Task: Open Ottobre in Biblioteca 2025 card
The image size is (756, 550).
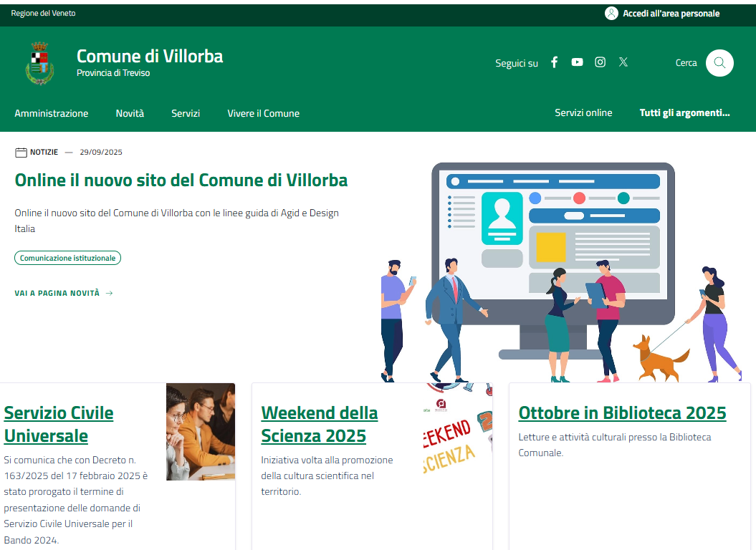Action: click(622, 413)
